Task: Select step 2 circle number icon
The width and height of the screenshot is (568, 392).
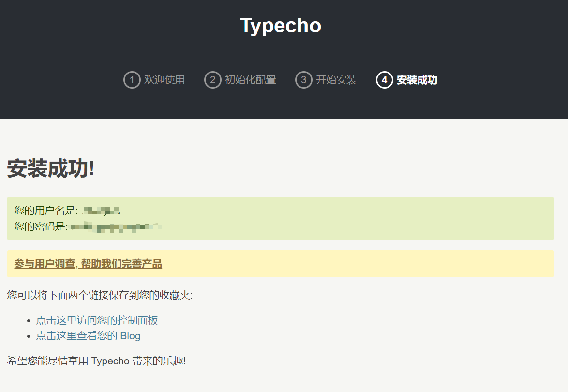Action: coord(213,80)
